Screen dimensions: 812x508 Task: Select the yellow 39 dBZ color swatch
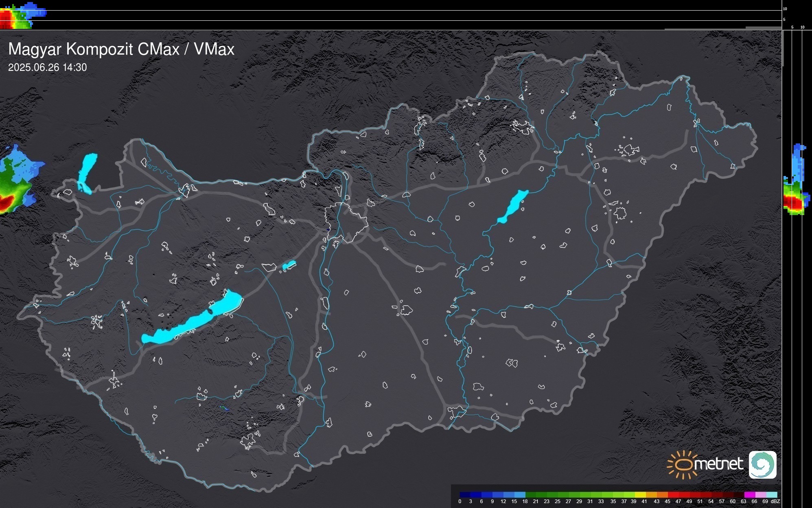(640, 495)
